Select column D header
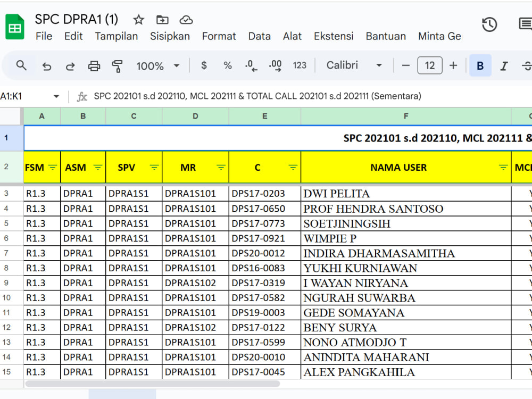The image size is (532, 399). [x=195, y=117]
